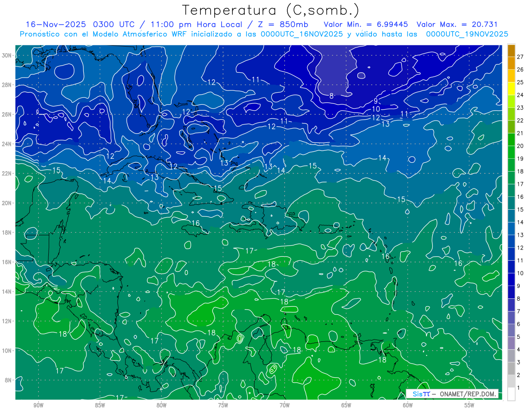Image resolution: width=532 pixels, height=411 pixels.
Task: Click the legend scale value 1
Action: 519,388
